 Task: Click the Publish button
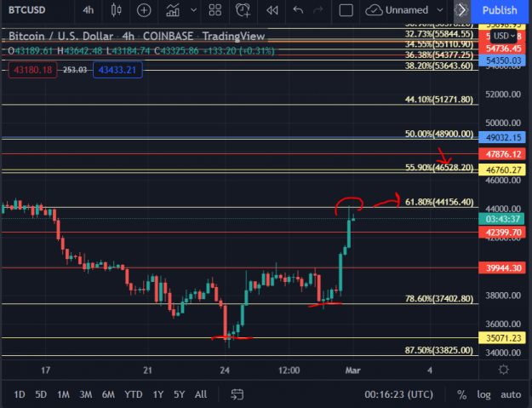pos(500,10)
